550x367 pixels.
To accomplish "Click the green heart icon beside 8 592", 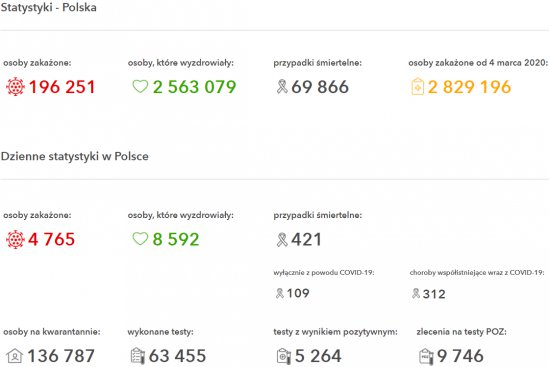I will tap(140, 239).
